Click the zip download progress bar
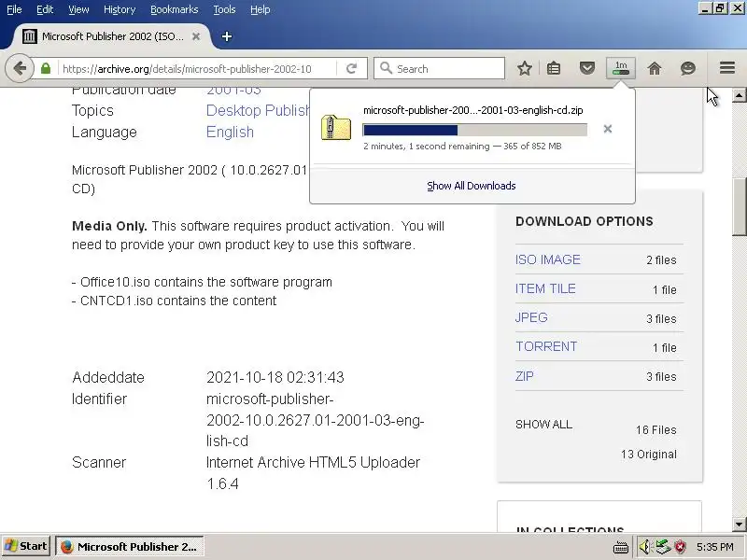This screenshot has height=560, width=747. [x=474, y=130]
